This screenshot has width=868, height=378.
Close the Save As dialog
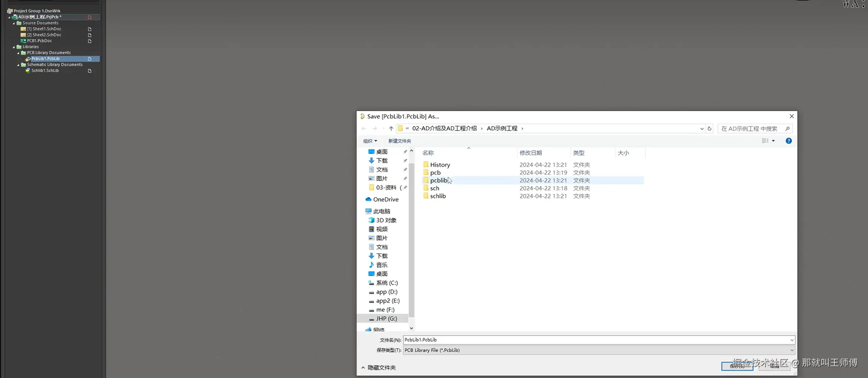coord(791,116)
